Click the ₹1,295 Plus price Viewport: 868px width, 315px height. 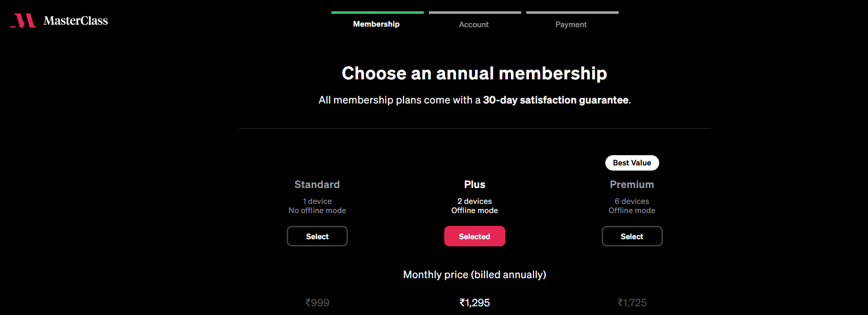click(475, 303)
